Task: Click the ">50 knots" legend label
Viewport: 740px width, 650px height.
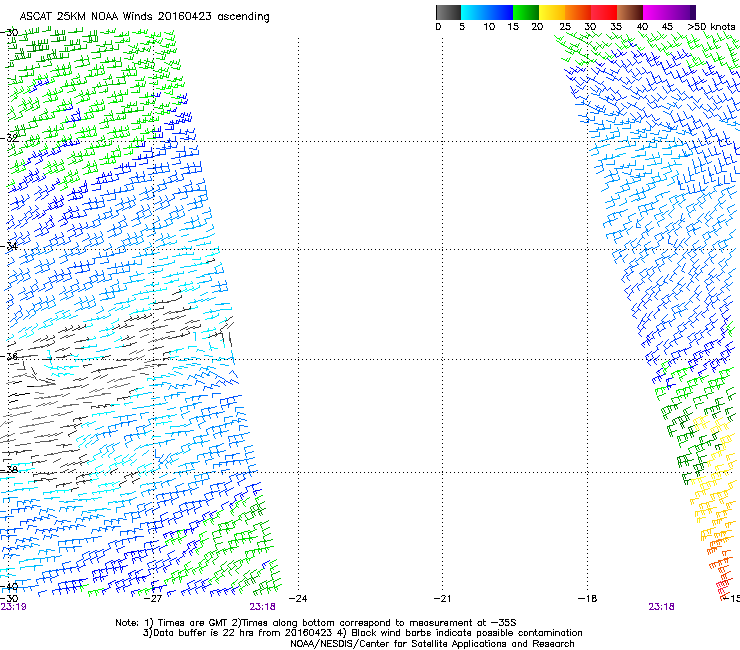Action: (711, 27)
